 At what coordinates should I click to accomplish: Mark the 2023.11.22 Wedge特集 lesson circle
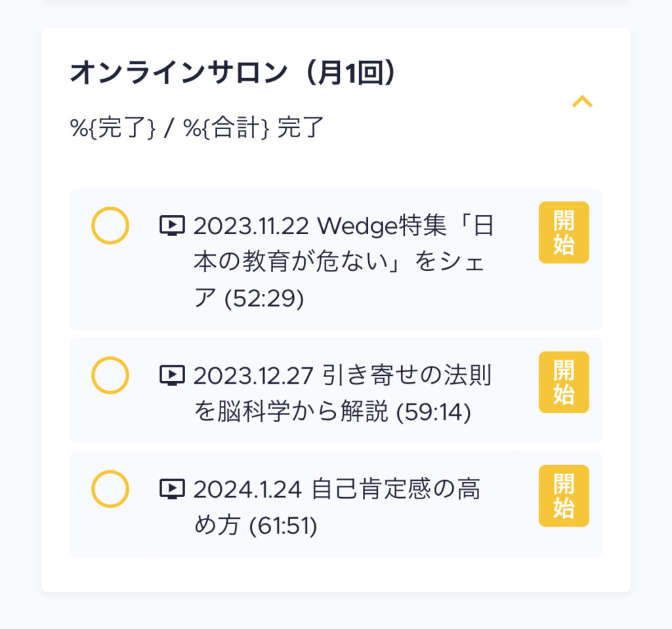tap(110, 226)
